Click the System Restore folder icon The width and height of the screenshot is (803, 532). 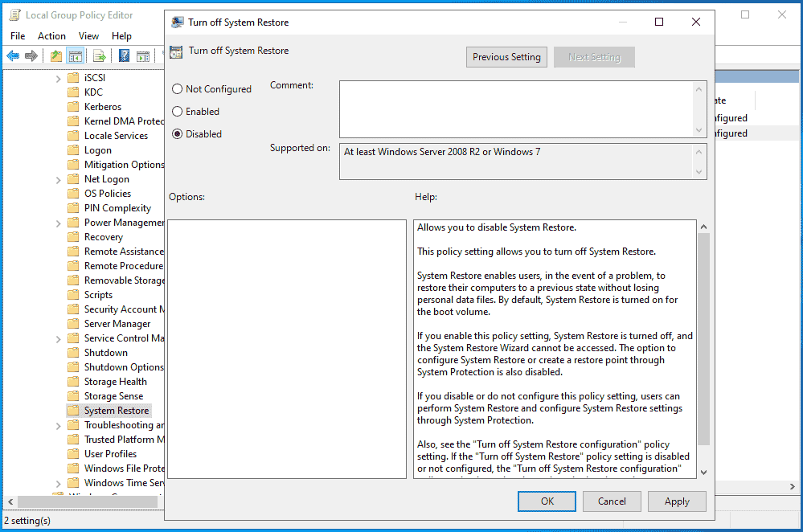[x=73, y=410]
